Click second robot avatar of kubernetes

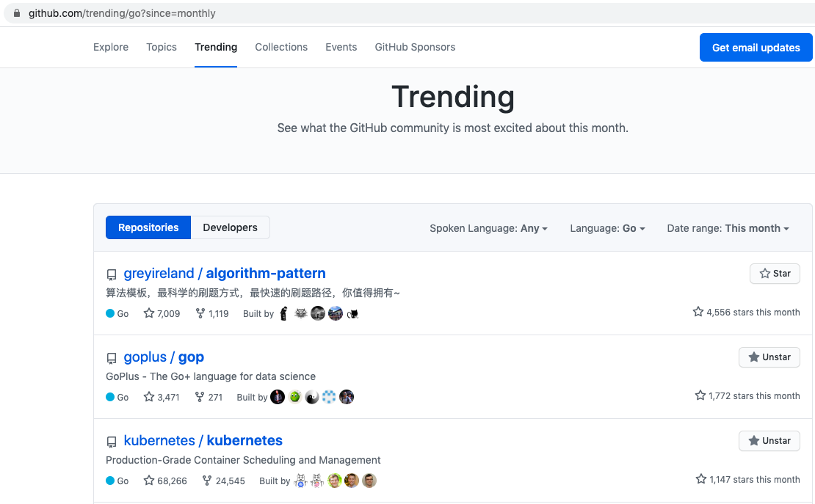317,481
